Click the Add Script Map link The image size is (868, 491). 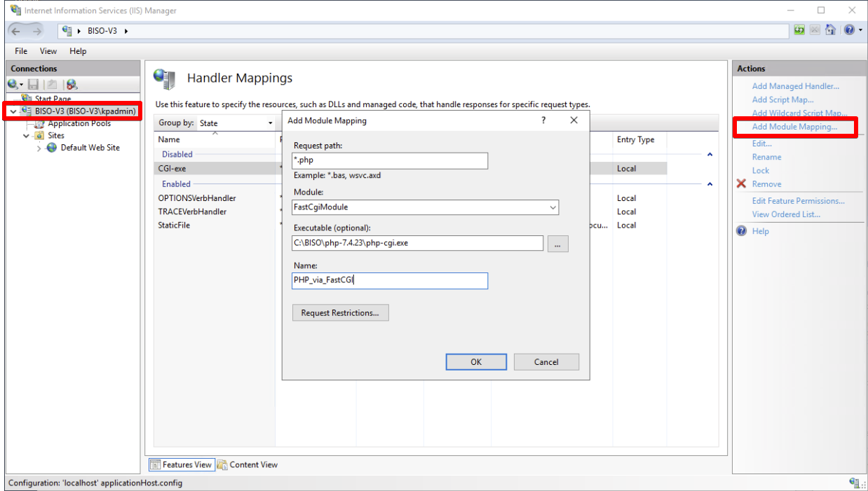(x=782, y=99)
